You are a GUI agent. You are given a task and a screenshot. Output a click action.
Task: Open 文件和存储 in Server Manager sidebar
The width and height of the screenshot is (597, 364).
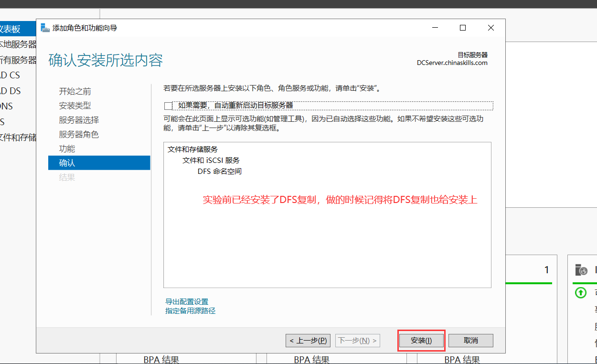(x=18, y=137)
